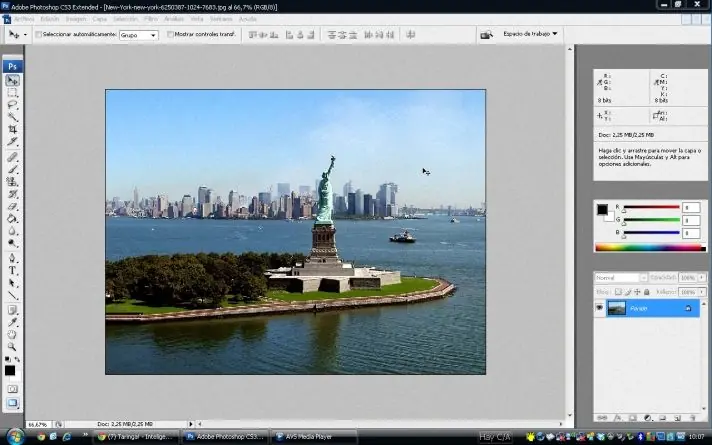Image resolution: width=712 pixels, height=445 pixels.
Task: Select the Pen tool
Action: (x=12, y=258)
